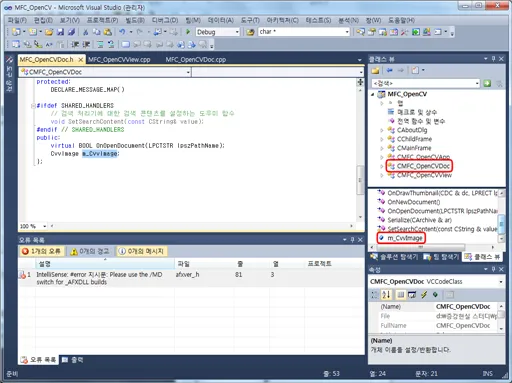Image resolution: width=512 pixels, height=383 pixels.
Task: Click the (Name) property row in Properties
Action: 433,306
